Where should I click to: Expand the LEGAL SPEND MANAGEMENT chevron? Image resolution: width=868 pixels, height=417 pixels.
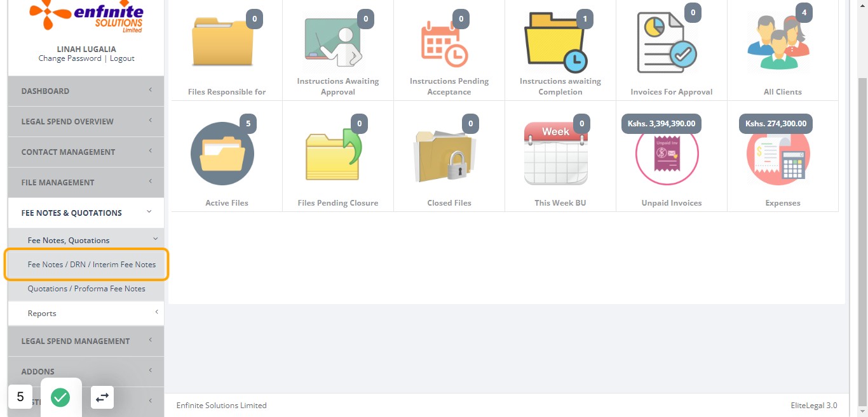click(x=151, y=340)
